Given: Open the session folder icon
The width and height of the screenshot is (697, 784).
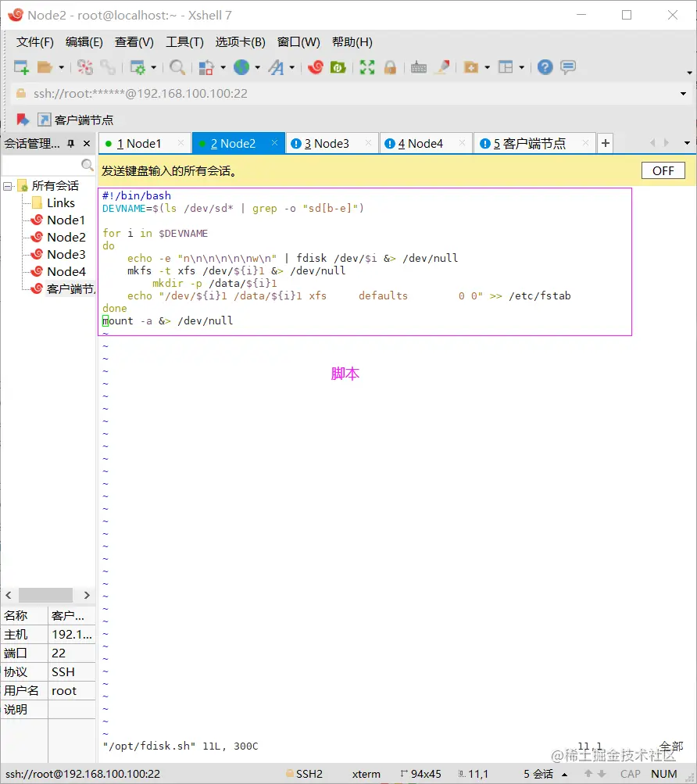Looking at the screenshot, I should (x=45, y=67).
